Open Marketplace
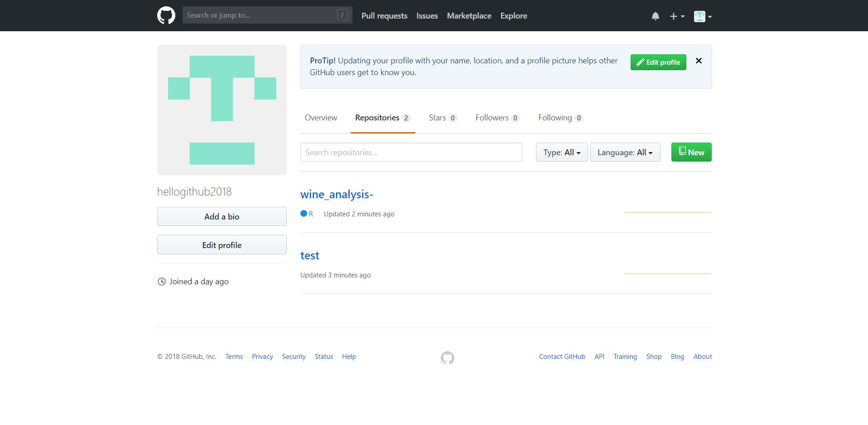868x425 pixels. (x=469, y=16)
